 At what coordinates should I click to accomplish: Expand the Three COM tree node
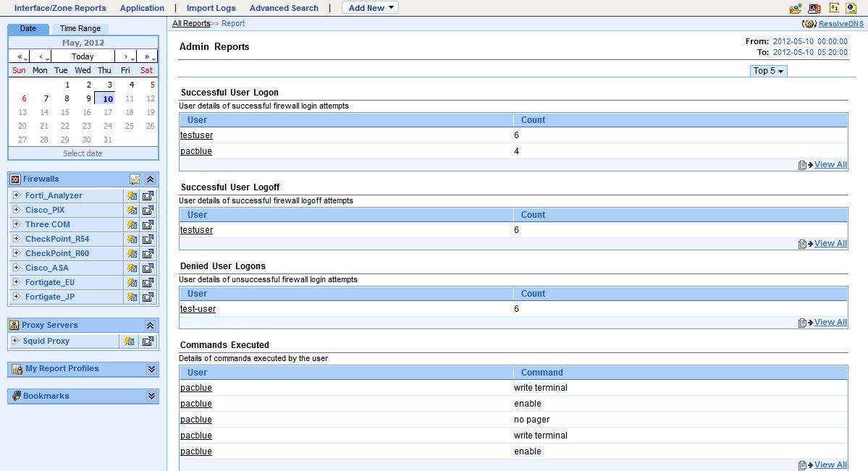[x=16, y=224]
